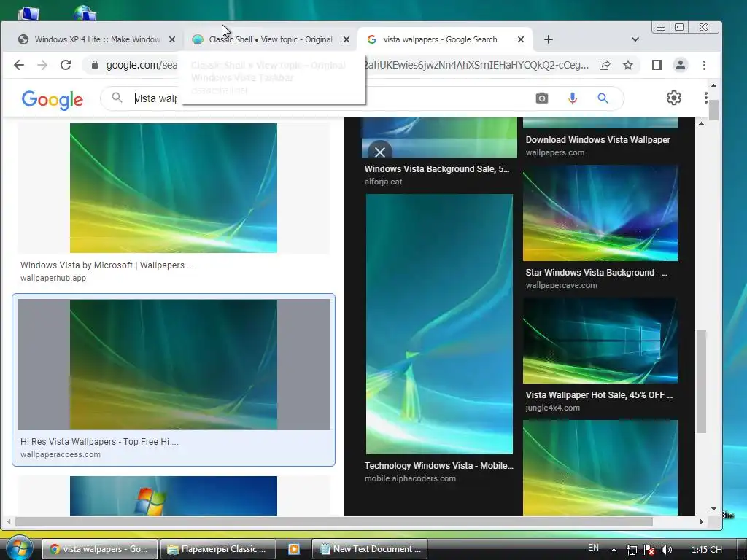Open New Text Document taskbar button
Screen dimensions: 747x560
click(370, 549)
